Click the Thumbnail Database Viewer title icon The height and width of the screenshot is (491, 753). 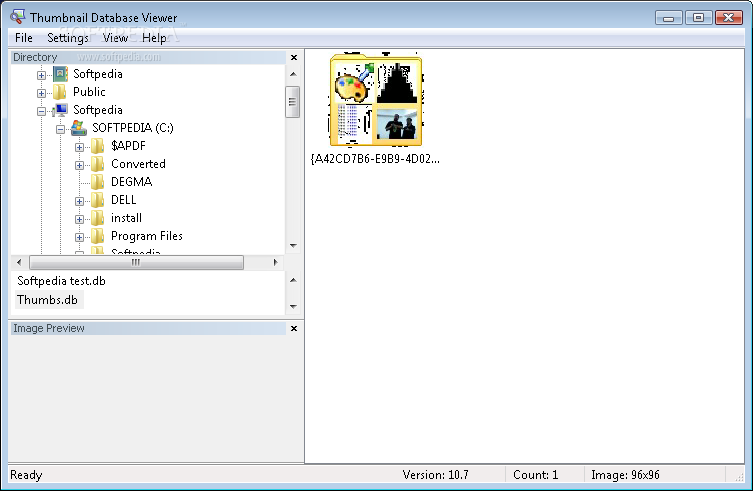pos(17,17)
